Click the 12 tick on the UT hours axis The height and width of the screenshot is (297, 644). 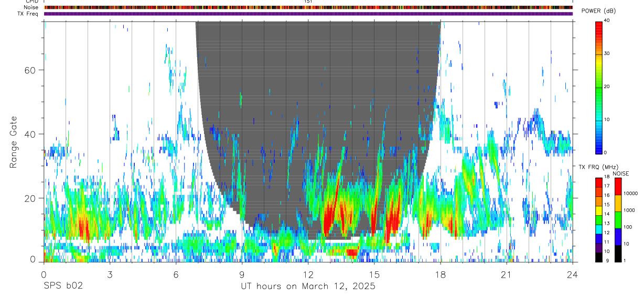[x=308, y=274]
